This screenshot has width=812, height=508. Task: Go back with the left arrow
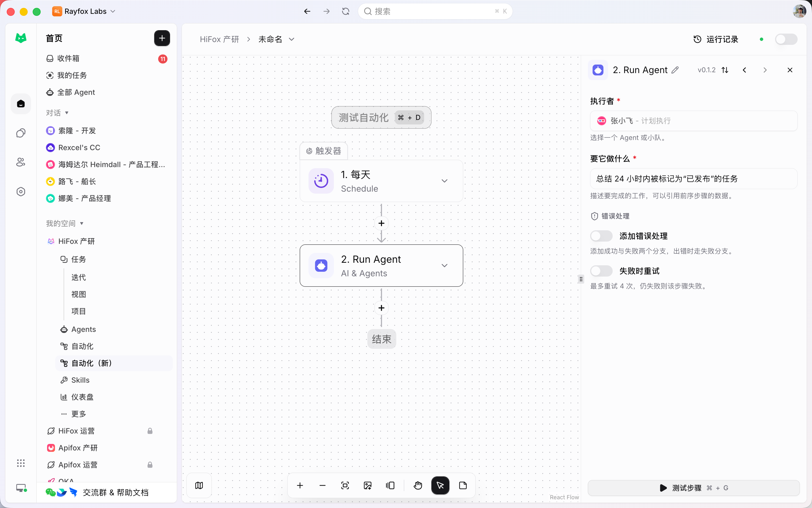point(307,11)
